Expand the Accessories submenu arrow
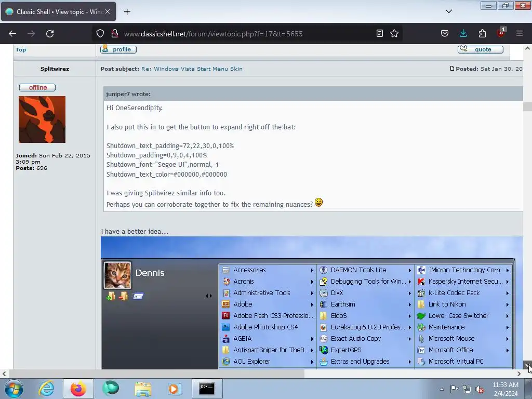Screen dimensions: 532x399 [x=312, y=270]
